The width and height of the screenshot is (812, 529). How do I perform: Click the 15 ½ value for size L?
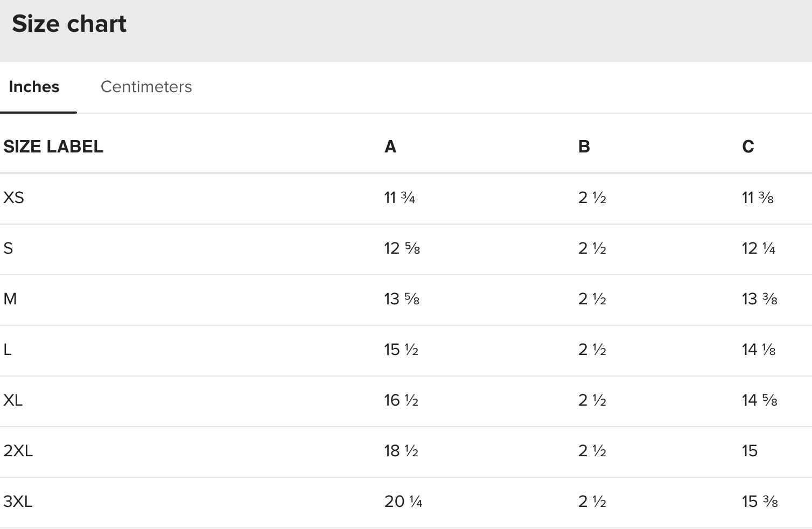(x=401, y=350)
